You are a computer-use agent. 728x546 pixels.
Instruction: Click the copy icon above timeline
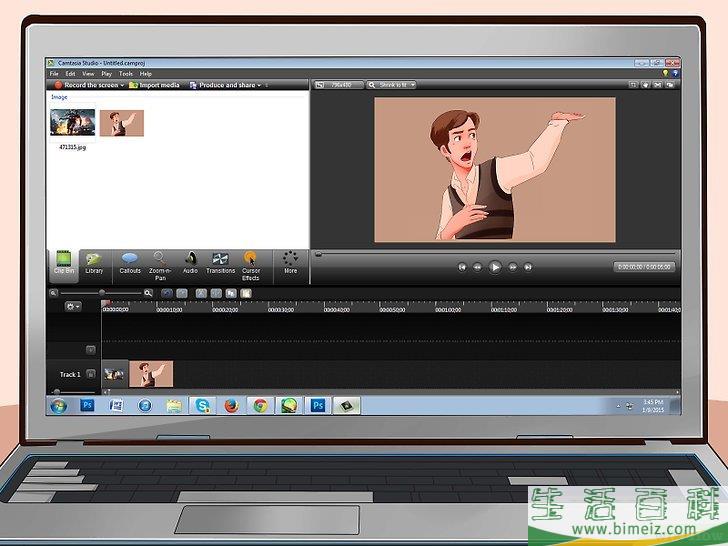click(231, 293)
